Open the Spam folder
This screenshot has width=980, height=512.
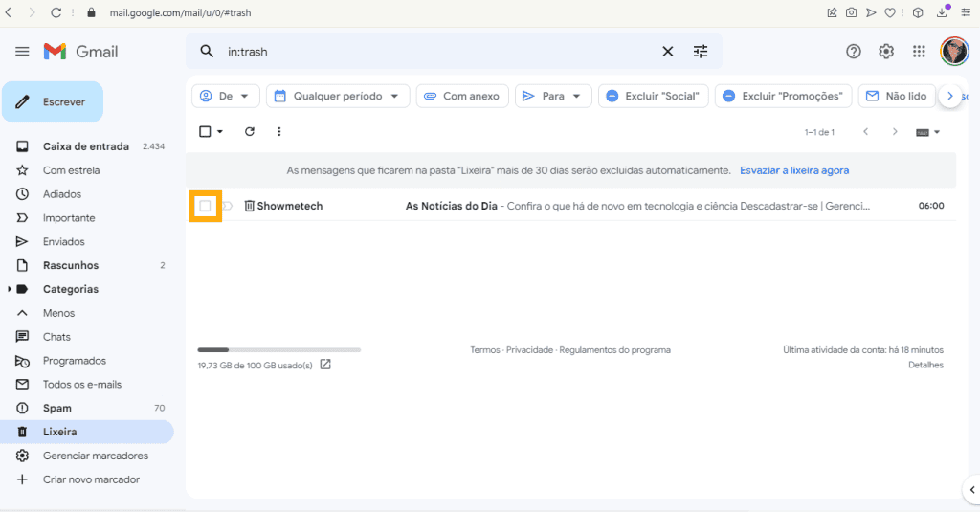click(56, 408)
